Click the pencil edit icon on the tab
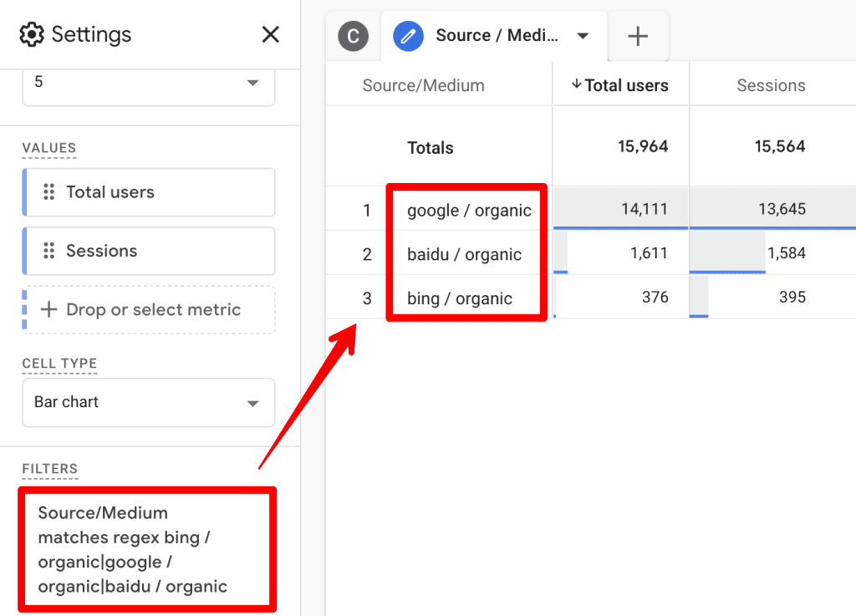Image resolution: width=856 pixels, height=616 pixels. click(408, 36)
